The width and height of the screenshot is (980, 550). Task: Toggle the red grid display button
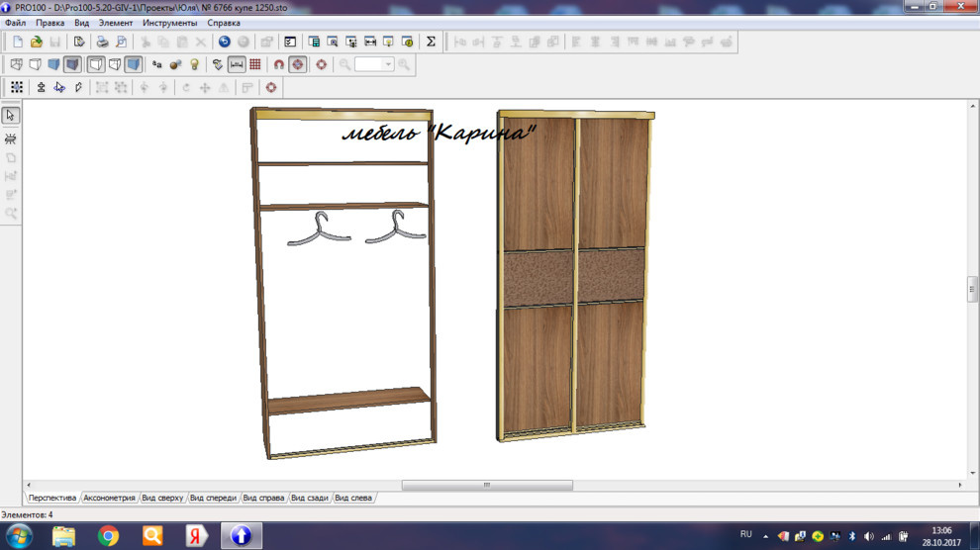[255, 64]
